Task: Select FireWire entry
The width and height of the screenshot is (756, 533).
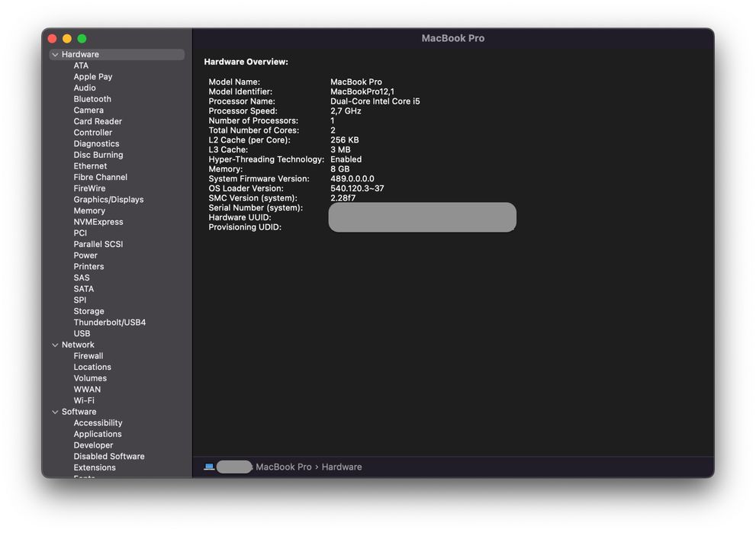Action: pyautogui.click(x=89, y=188)
